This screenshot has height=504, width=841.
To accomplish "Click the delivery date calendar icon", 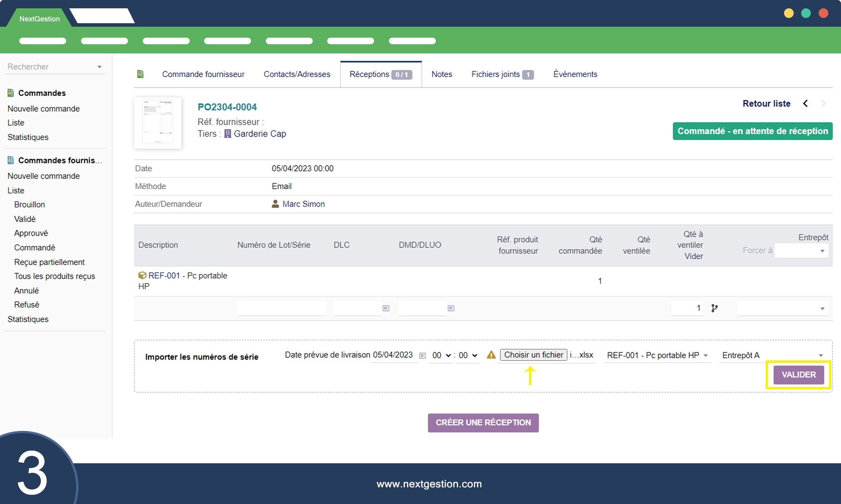I will tap(422, 356).
